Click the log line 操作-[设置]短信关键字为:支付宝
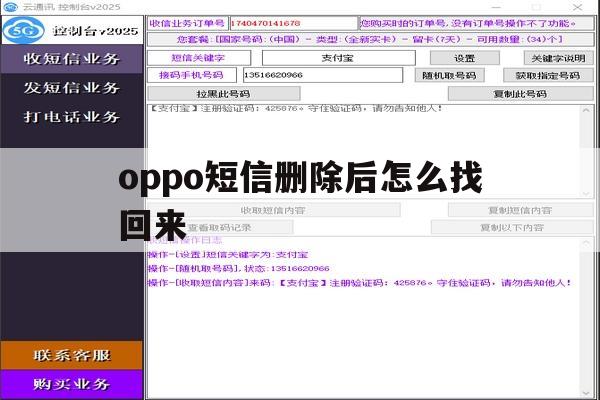The height and width of the screenshot is (400, 600). click(x=228, y=255)
